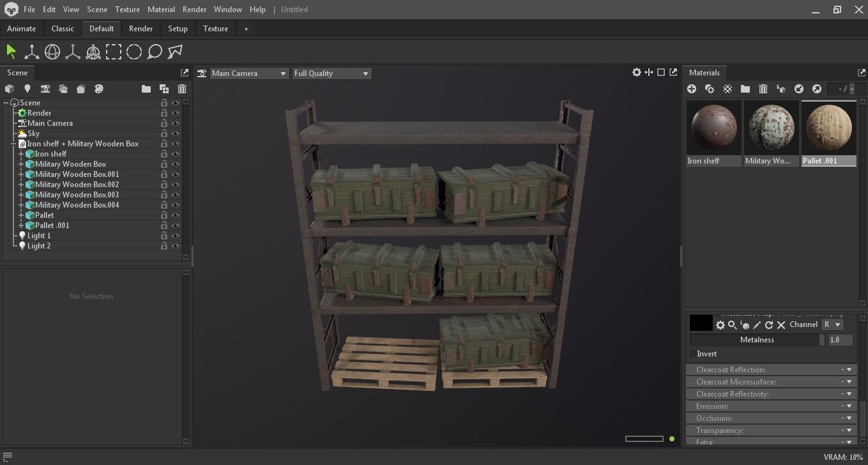Lock the Main Camera object
868x465 pixels.
164,123
